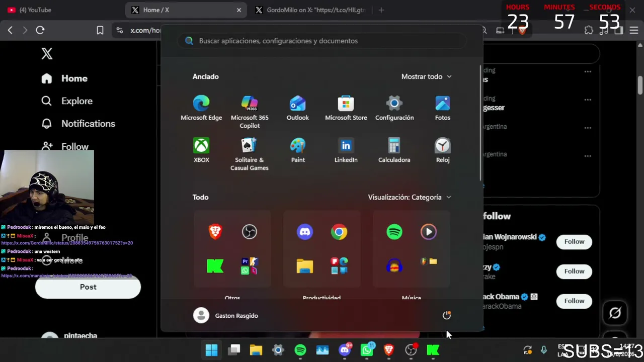
Task: Open the media player in Música folder
Action: pos(429,232)
